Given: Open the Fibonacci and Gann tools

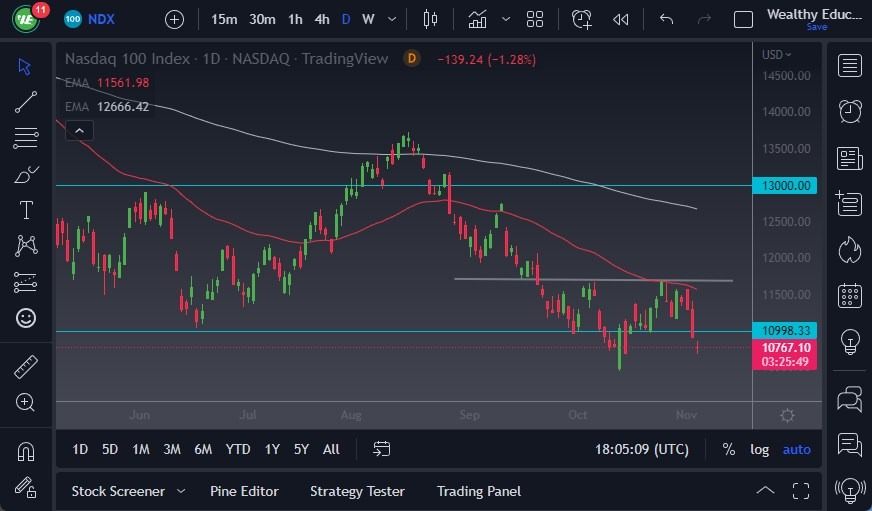Looking at the screenshot, I should (x=26, y=138).
